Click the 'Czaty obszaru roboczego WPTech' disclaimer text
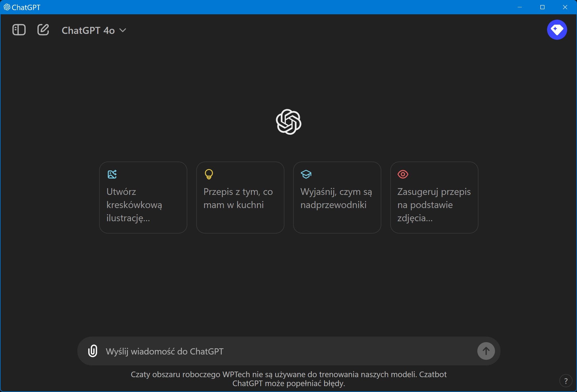The image size is (577, 392). click(x=289, y=379)
